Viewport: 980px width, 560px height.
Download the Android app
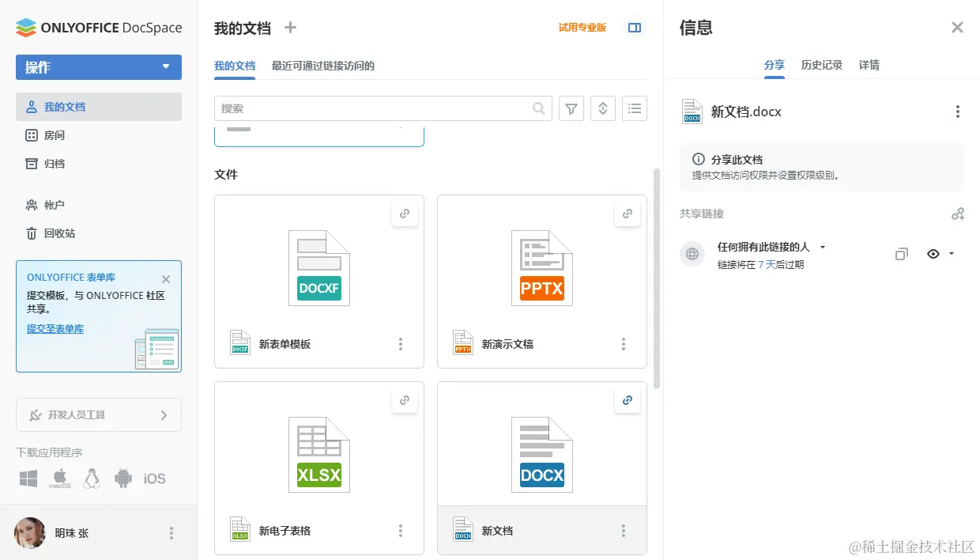(x=122, y=479)
